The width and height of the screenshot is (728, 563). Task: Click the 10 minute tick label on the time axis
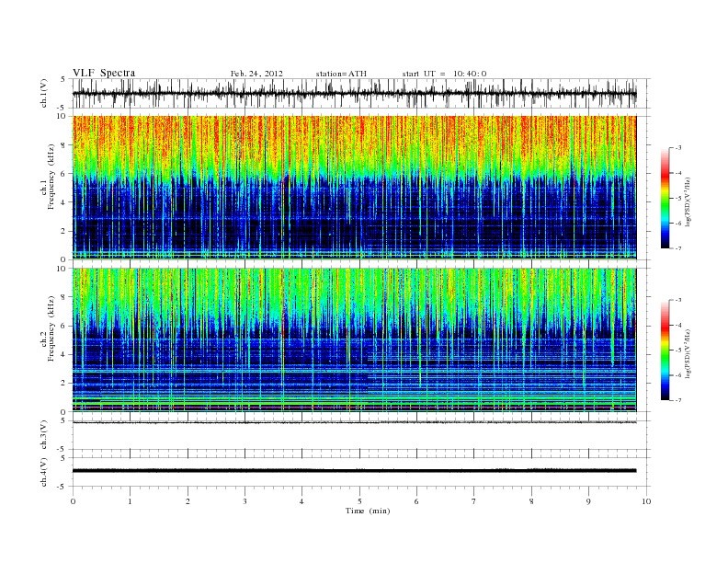(646, 501)
